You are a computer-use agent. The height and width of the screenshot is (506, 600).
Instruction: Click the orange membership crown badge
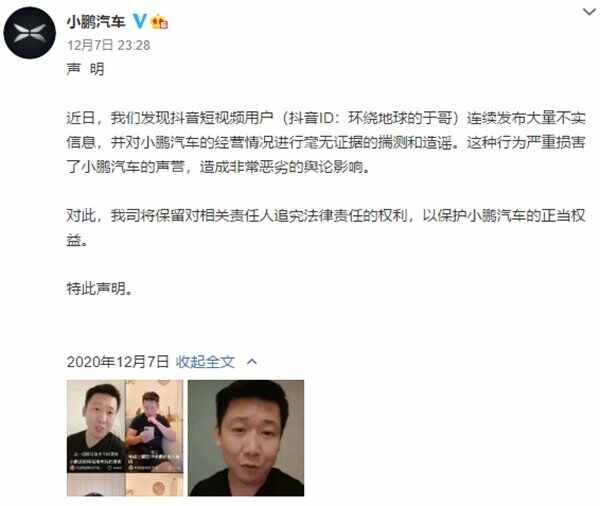click(160, 21)
